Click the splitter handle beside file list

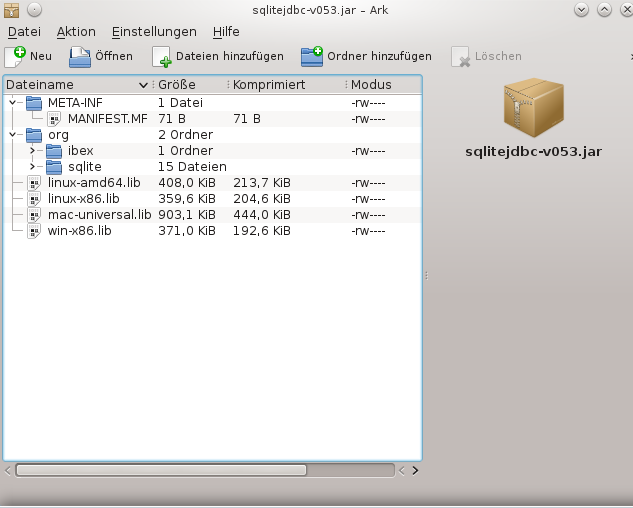click(x=426, y=276)
